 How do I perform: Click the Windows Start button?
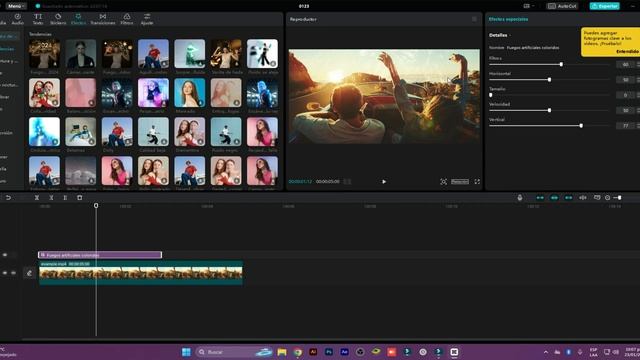coord(186,352)
